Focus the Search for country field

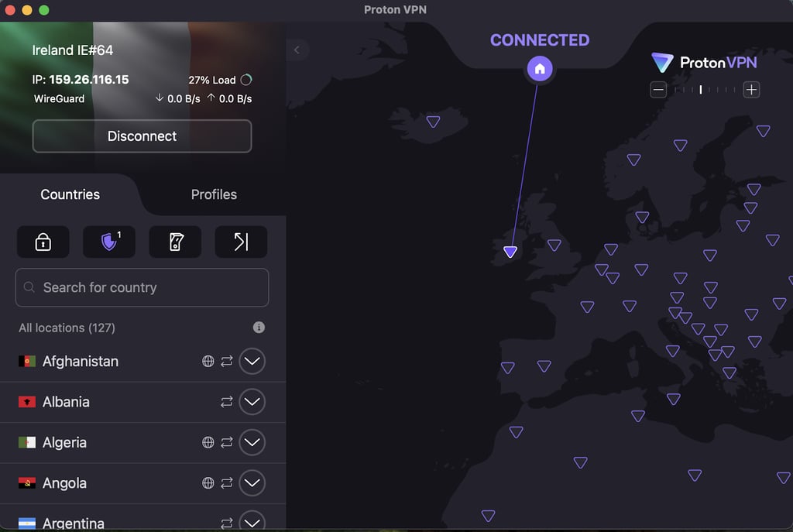click(x=142, y=287)
